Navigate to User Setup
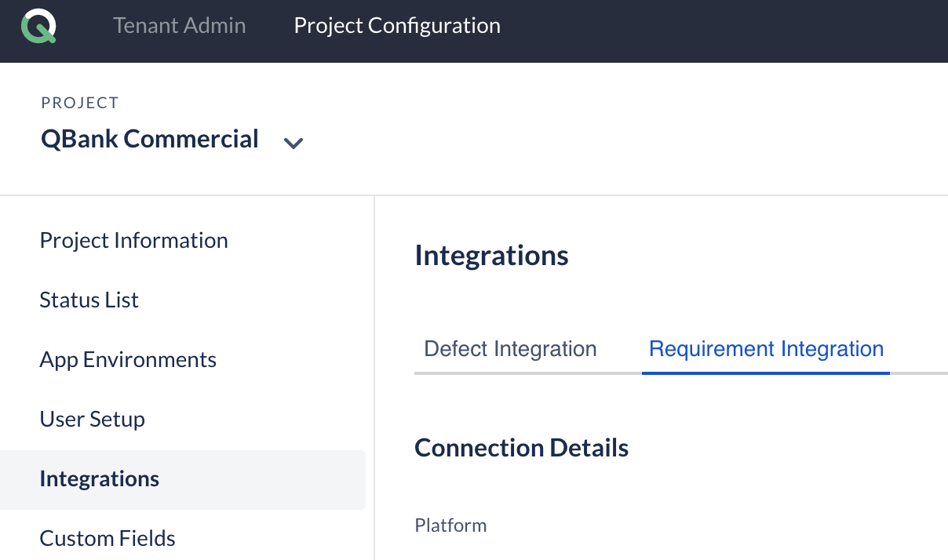 [x=93, y=419]
